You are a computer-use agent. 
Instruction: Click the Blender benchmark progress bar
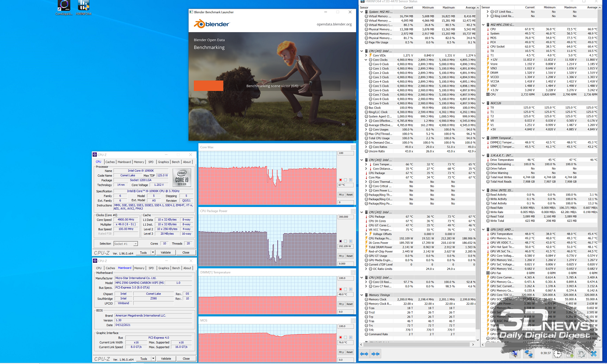pos(267,86)
